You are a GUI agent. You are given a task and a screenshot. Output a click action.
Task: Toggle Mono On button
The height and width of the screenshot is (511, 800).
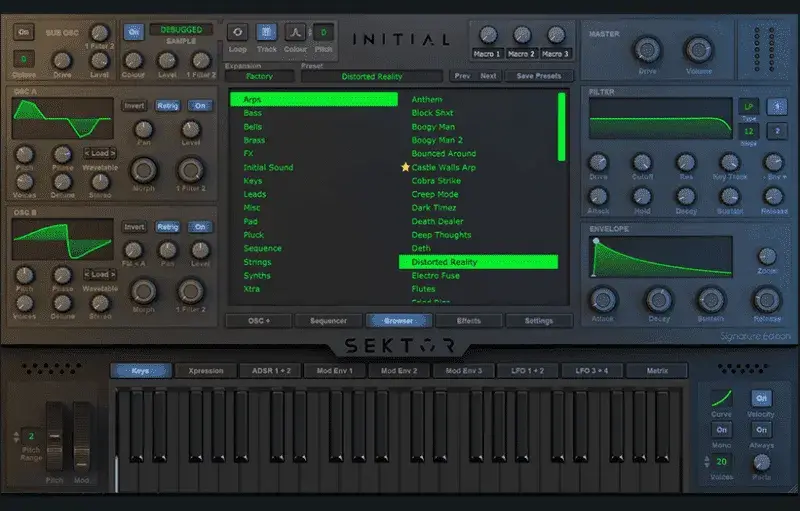coord(721,429)
